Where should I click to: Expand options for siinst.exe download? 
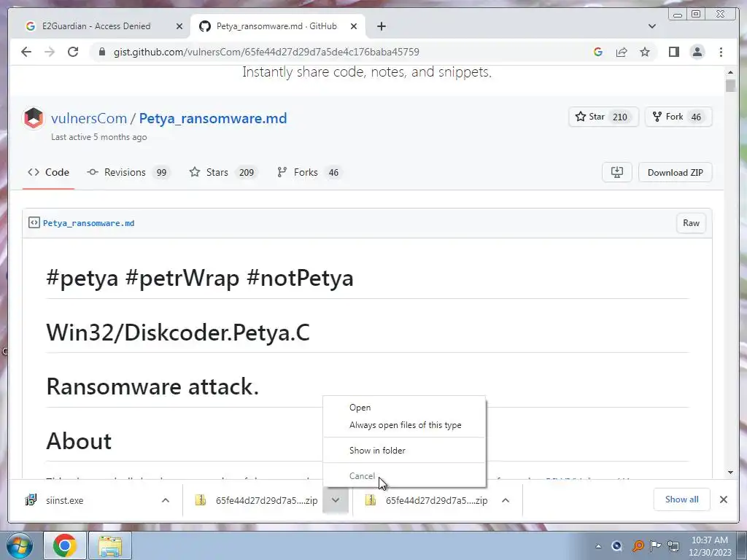(166, 500)
